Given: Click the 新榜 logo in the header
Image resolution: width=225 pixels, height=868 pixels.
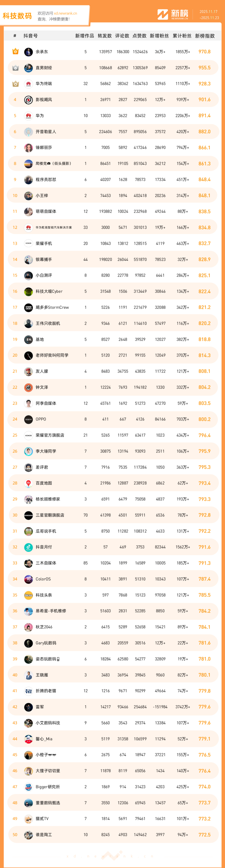Looking at the screenshot, I should point(173,14).
